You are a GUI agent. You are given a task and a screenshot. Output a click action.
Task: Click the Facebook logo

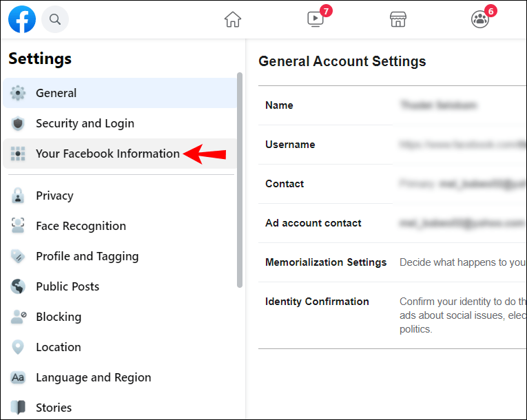[x=22, y=19]
